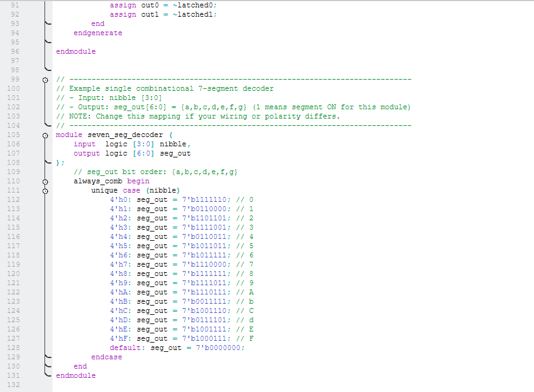The width and height of the screenshot is (534, 392).
Task: Click line number 132 in the gutter
Action: 14,385
